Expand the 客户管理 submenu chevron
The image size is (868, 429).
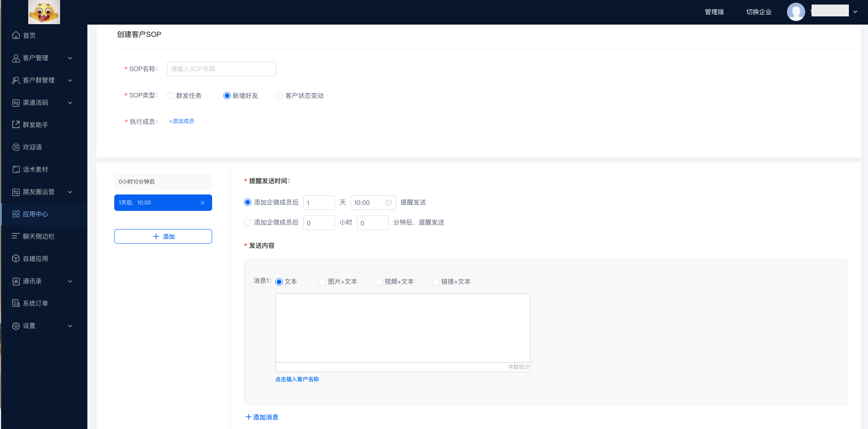click(x=70, y=58)
